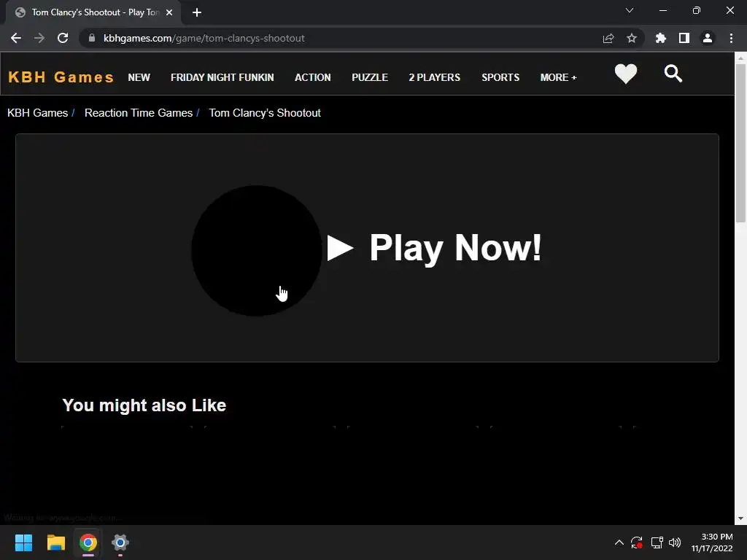This screenshot has width=747, height=560.
Task: Open Settings gear from the taskbar
Action: (120, 542)
